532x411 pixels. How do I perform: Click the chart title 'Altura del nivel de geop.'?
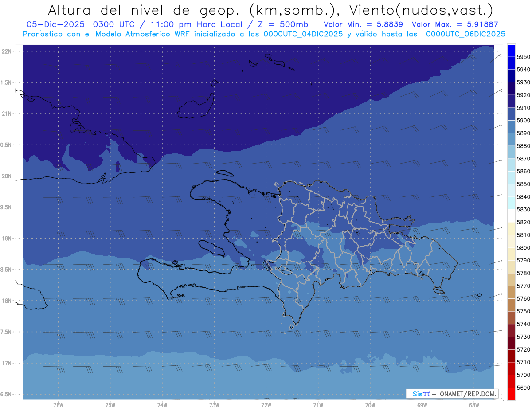[x=143, y=10]
